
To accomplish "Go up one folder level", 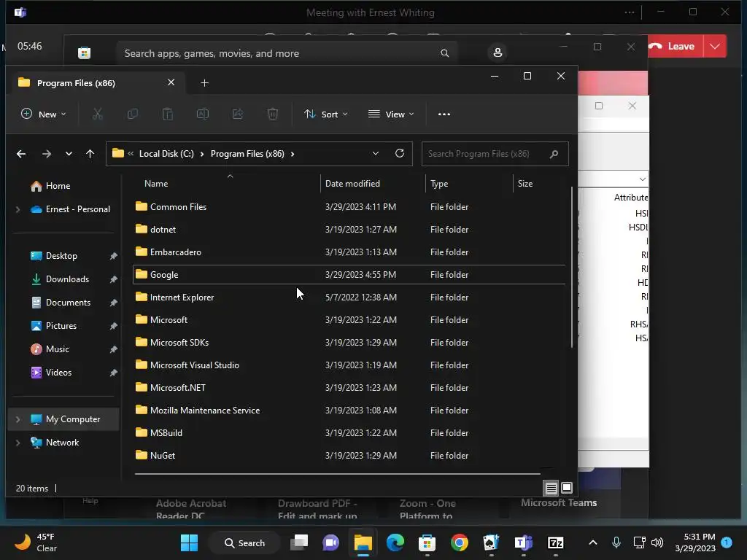I will click(90, 154).
